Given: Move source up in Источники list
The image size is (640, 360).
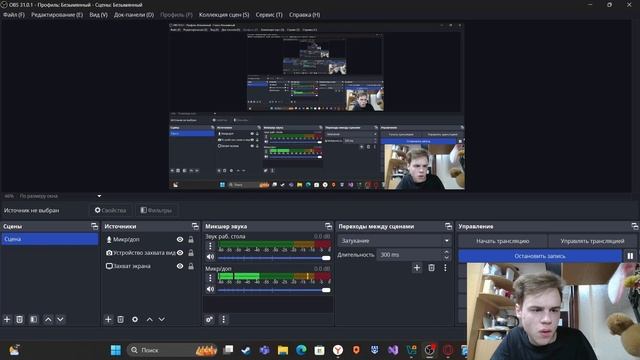Looking at the screenshot, I should click(149, 319).
